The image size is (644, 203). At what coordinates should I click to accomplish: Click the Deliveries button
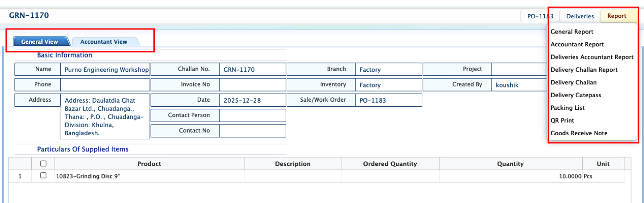click(x=580, y=16)
